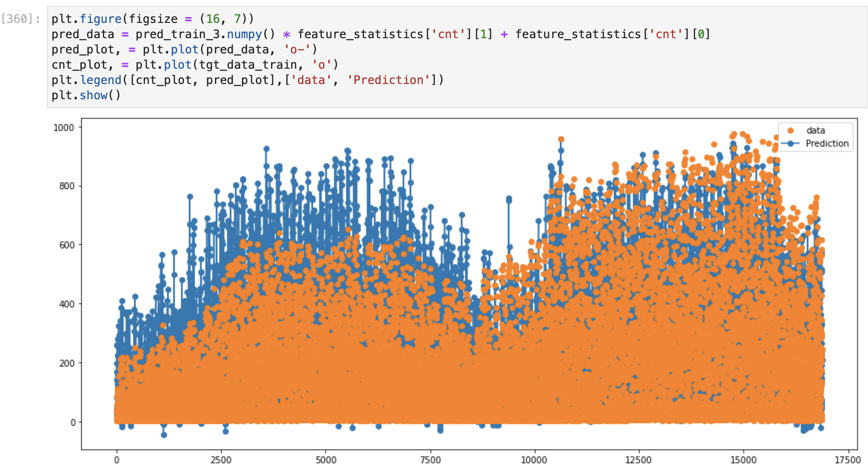The image size is (868, 468).
Task: Click x-axis tick label 12500
Action: pos(638,460)
